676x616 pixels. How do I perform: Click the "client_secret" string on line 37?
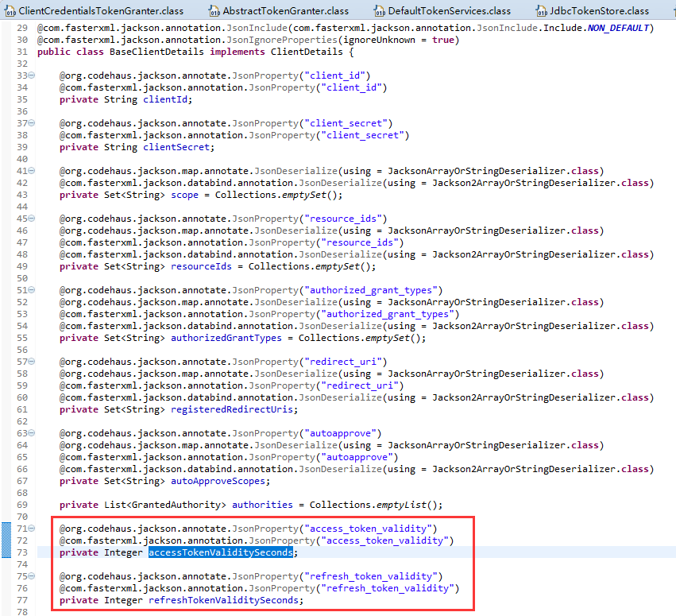tap(346, 123)
